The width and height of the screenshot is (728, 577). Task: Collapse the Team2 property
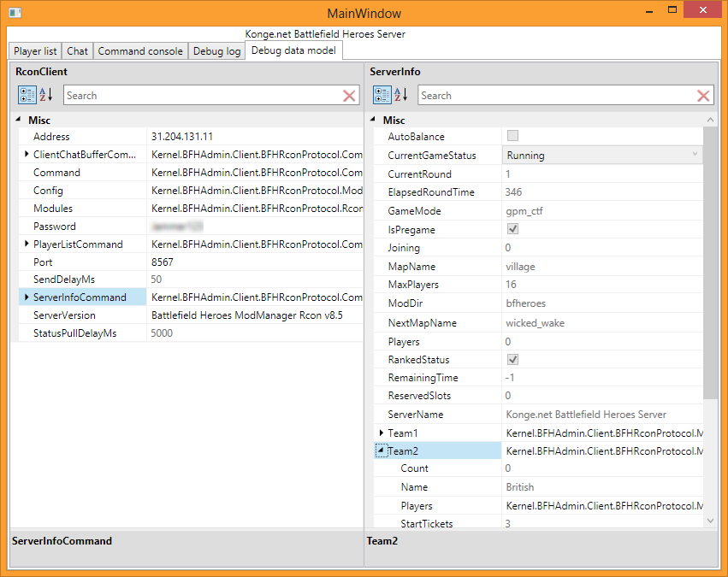pyautogui.click(x=382, y=450)
